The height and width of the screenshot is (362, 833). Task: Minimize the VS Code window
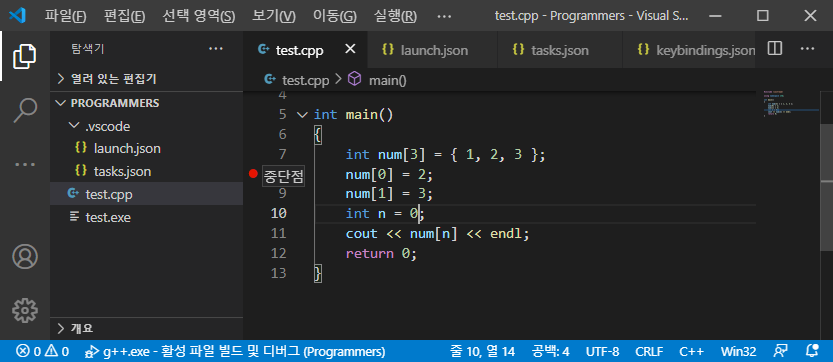click(715, 16)
